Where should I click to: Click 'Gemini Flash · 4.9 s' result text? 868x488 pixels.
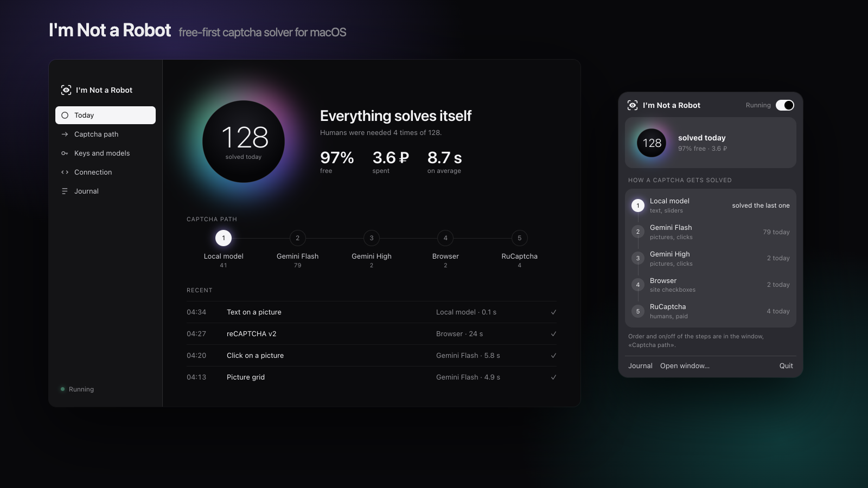pyautogui.click(x=468, y=377)
